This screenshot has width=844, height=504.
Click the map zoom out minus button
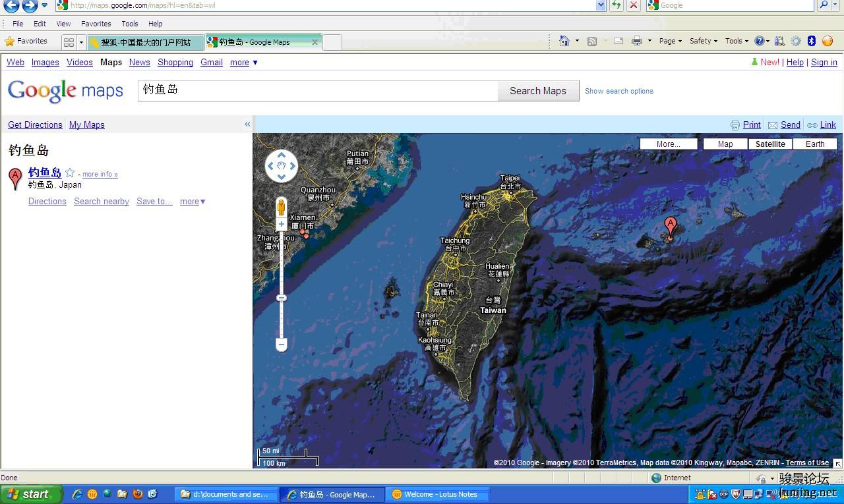click(282, 344)
